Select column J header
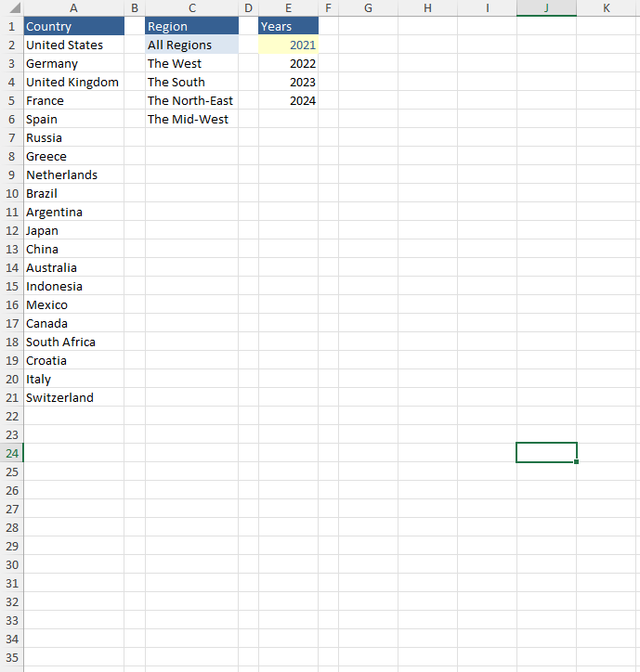 [x=546, y=8]
